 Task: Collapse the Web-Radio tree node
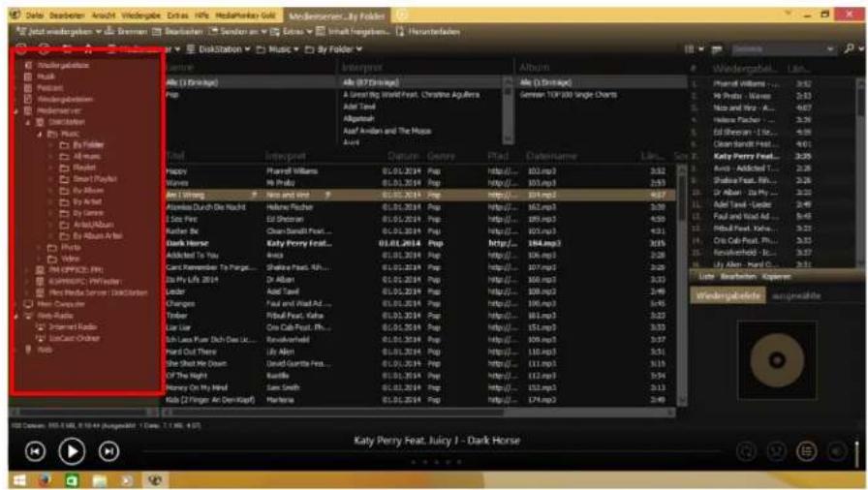[x=16, y=316]
